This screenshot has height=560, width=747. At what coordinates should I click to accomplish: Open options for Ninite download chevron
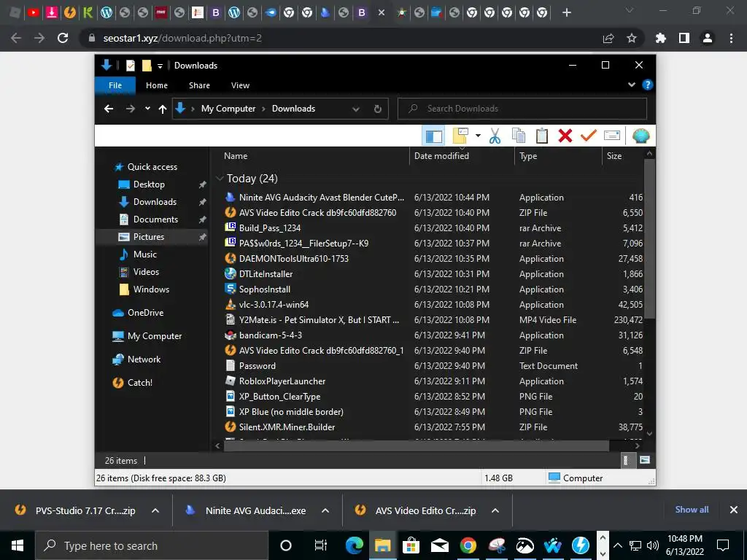325,510
